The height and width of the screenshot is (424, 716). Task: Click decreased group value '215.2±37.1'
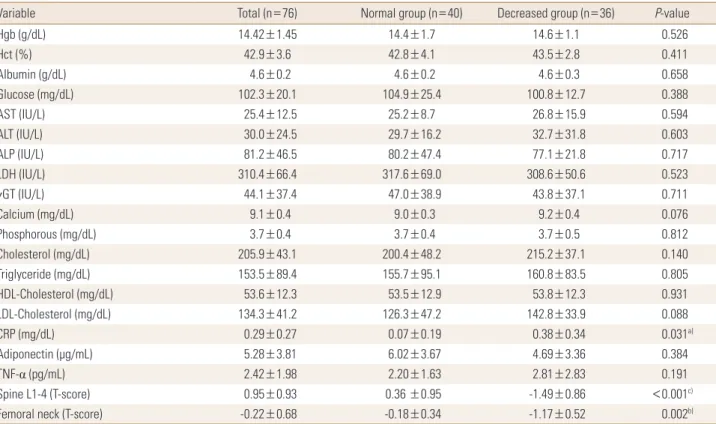tap(556, 254)
